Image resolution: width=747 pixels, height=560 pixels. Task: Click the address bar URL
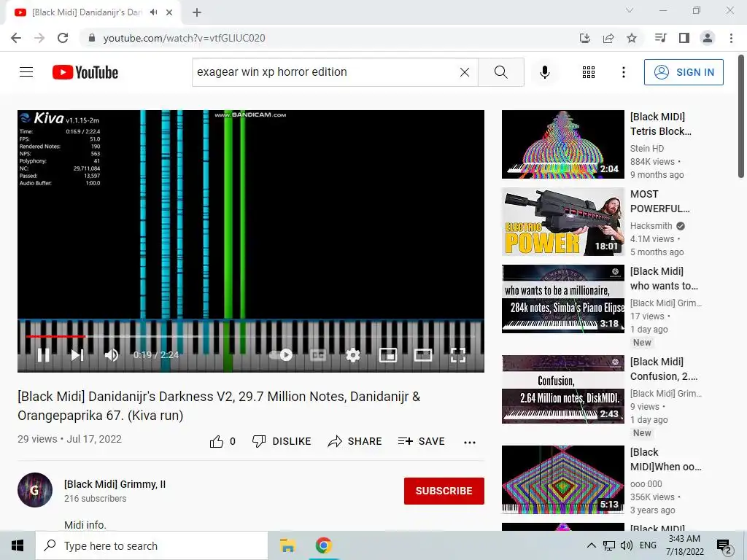click(x=185, y=38)
